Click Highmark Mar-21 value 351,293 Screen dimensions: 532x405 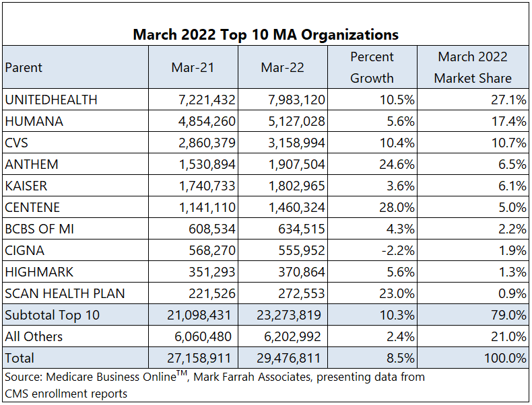point(212,272)
